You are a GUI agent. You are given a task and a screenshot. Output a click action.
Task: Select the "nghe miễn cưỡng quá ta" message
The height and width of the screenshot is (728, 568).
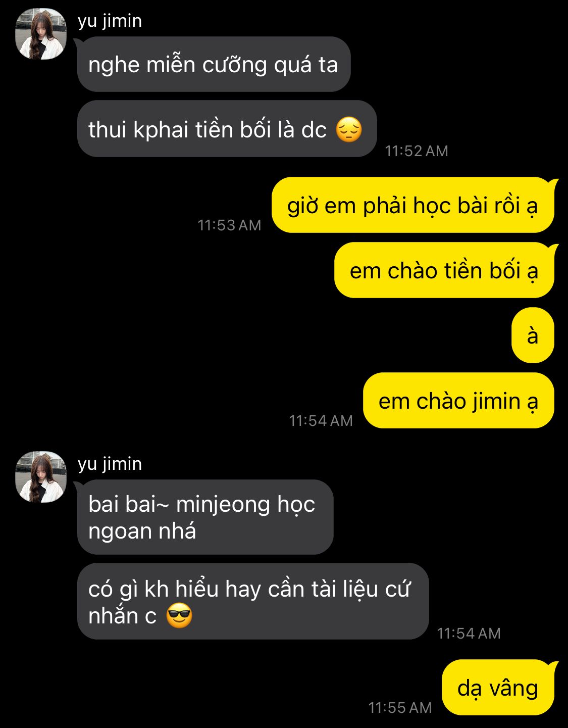(214, 64)
